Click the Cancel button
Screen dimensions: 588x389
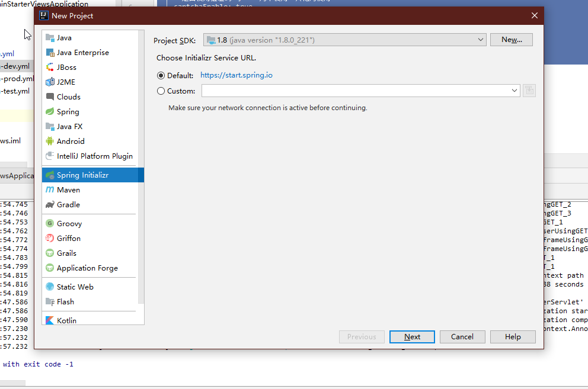pos(462,337)
